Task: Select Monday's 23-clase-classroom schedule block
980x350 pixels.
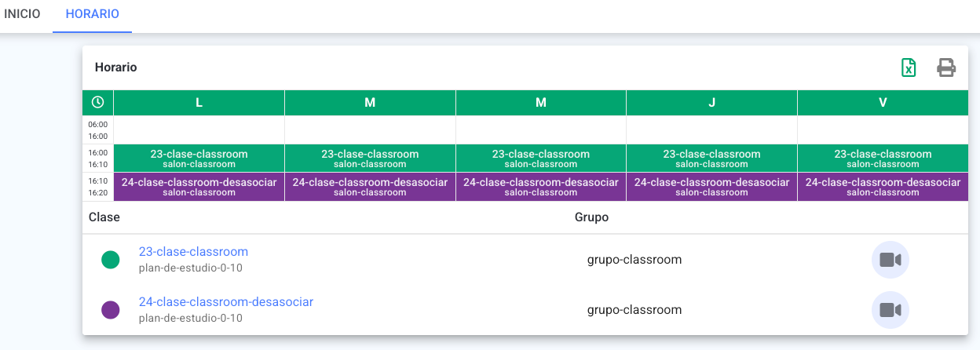Action: tap(199, 159)
